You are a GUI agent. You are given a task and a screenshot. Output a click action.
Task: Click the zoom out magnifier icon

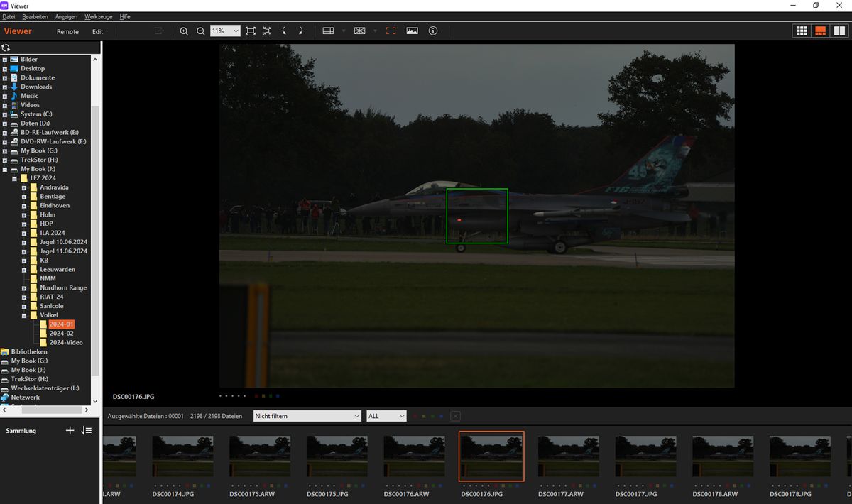click(200, 31)
